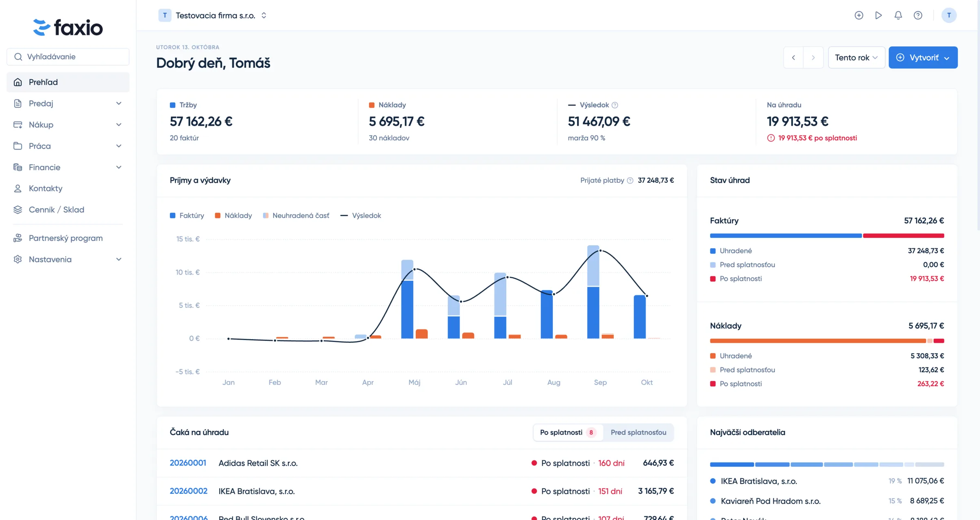This screenshot has width=980, height=520.
Task: Open the Vytvoriť create dropdown
Action: pos(923,58)
